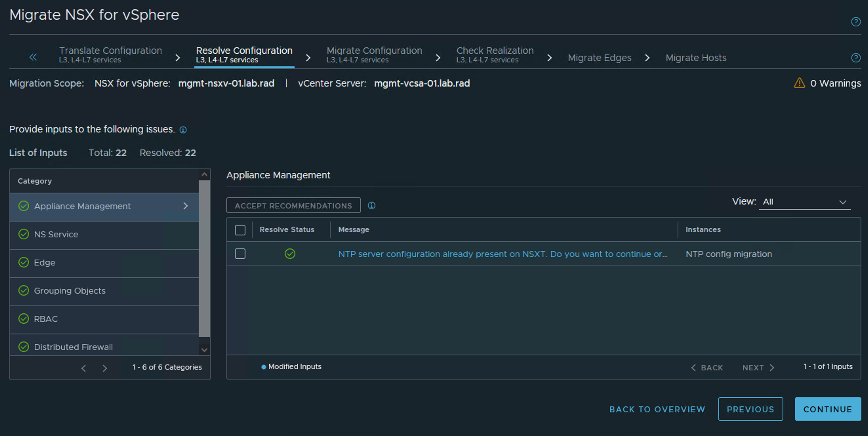The image size is (868, 436).
Task: Click '1 - 6 of 6 Categories' text
Action: click(167, 367)
